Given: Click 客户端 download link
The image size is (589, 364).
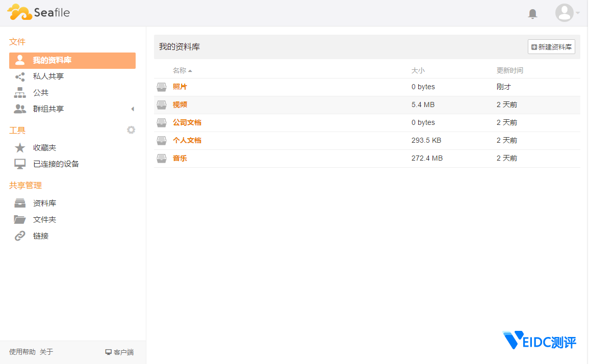Looking at the screenshot, I should [119, 352].
